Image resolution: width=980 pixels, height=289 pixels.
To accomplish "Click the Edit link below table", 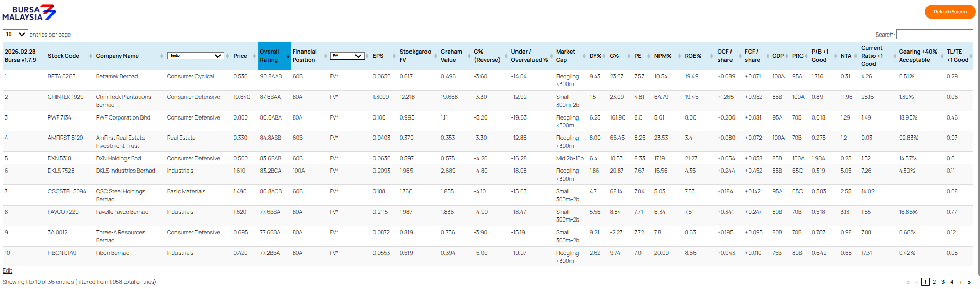I will point(7,270).
